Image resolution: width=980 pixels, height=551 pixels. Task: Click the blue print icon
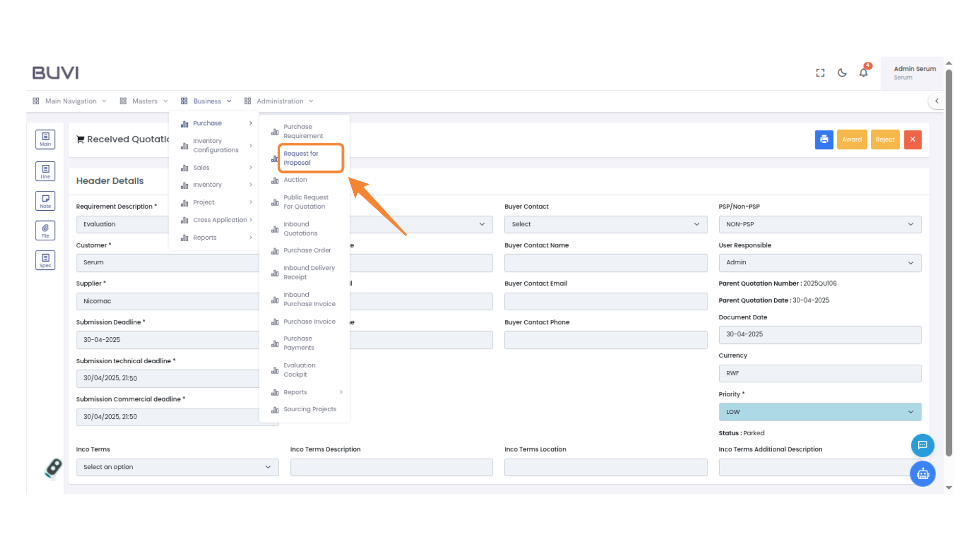(x=824, y=139)
